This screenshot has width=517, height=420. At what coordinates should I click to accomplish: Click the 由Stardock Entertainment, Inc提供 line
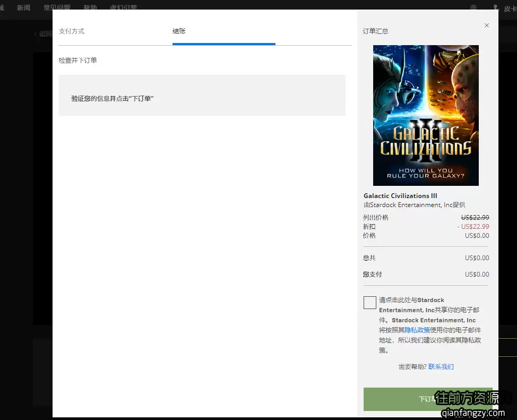[x=415, y=205]
